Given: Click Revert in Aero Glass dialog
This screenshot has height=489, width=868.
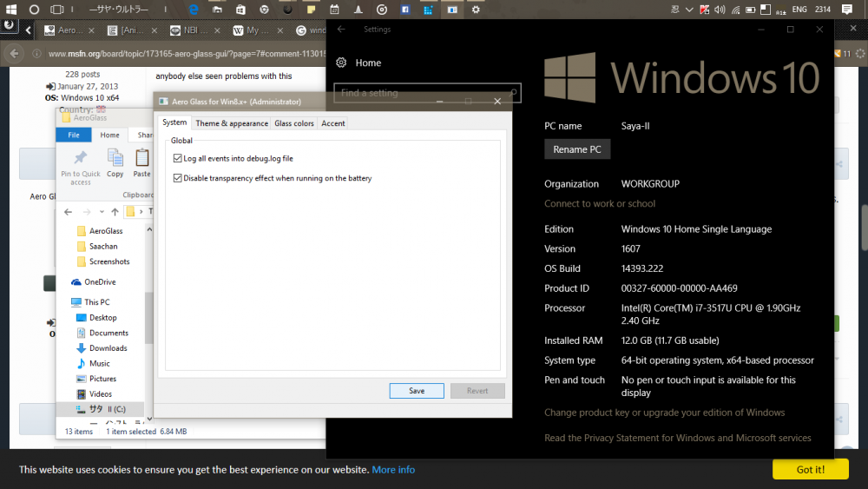Looking at the screenshot, I should pos(477,391).
